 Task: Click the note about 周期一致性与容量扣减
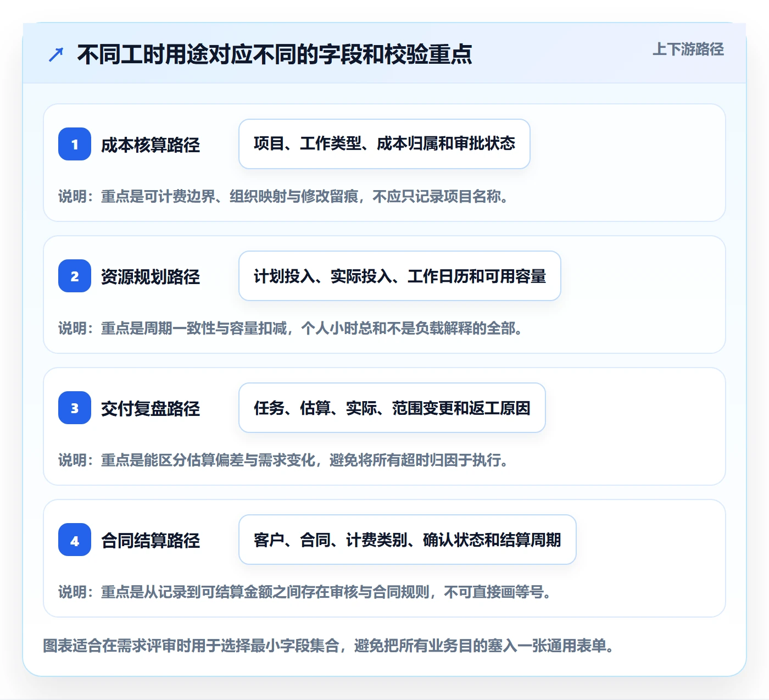pos(291,328)
